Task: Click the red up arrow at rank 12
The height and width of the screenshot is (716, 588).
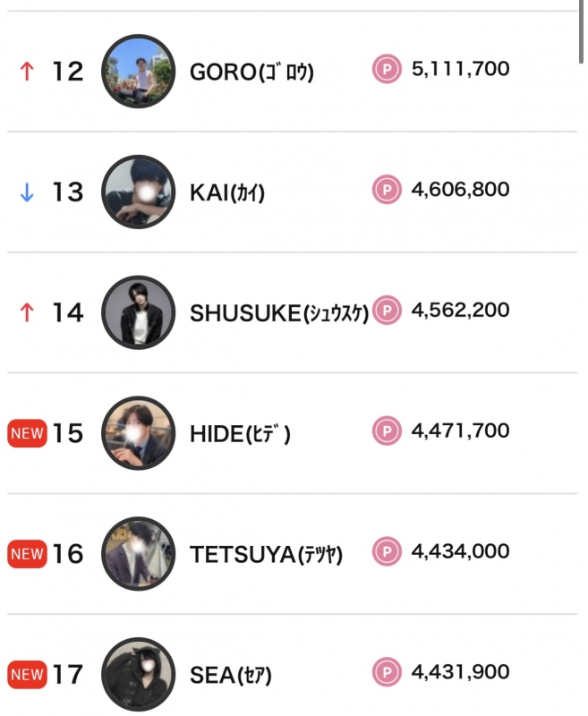Action: [26, 72]
